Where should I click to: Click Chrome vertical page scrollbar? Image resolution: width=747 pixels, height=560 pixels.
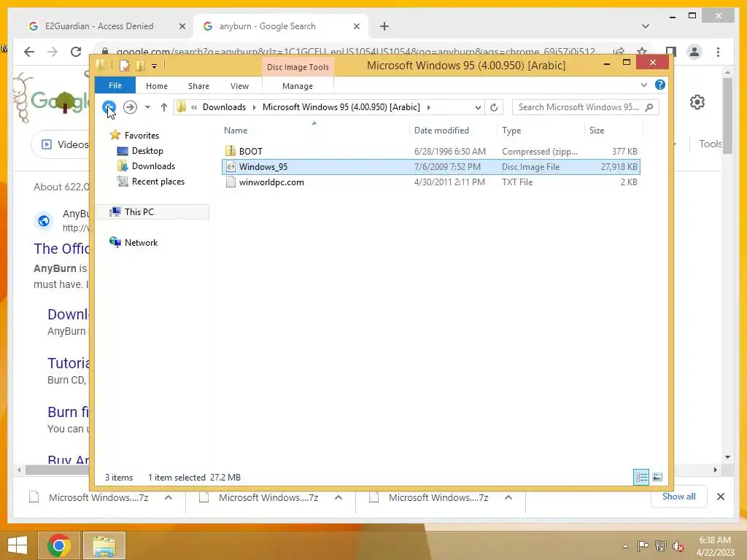[727, 117]
